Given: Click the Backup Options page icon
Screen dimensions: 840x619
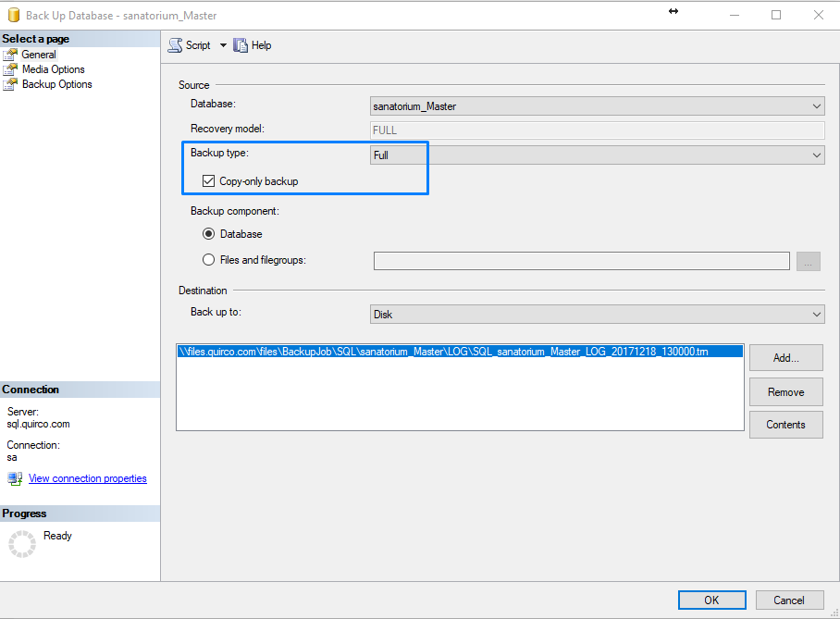Looking at the screenshot, I should tap(10, 84).
